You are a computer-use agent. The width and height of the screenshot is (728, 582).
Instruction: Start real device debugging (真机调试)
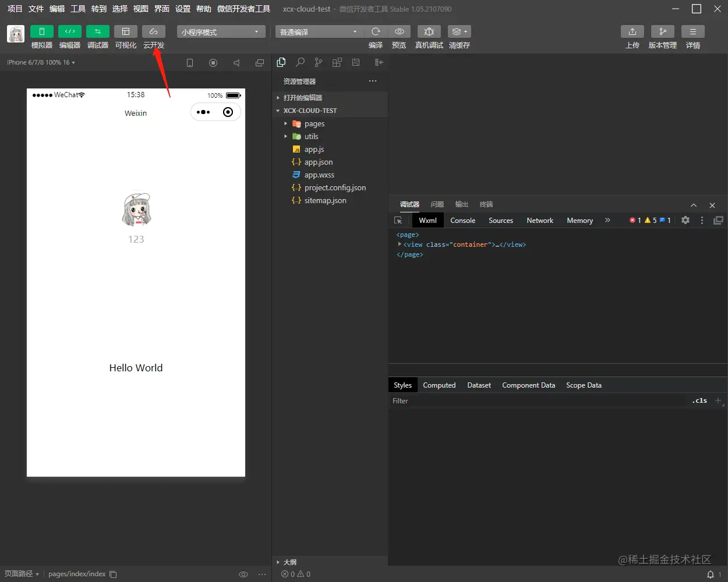click(429, 31)
